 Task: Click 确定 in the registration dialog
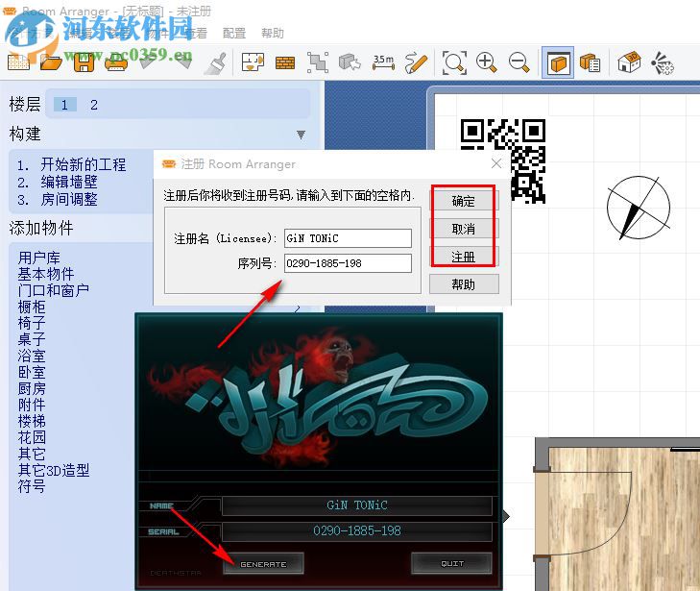(x=464, y=201)
